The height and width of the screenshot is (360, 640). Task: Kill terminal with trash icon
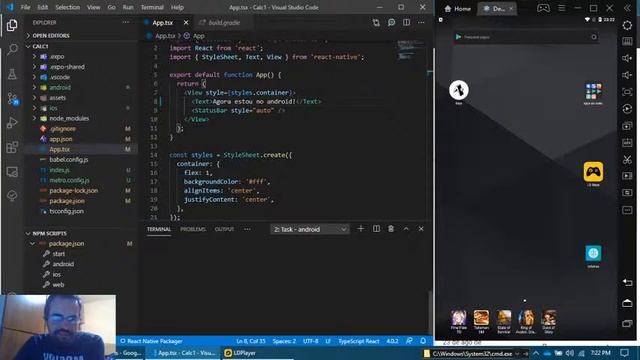391,229
